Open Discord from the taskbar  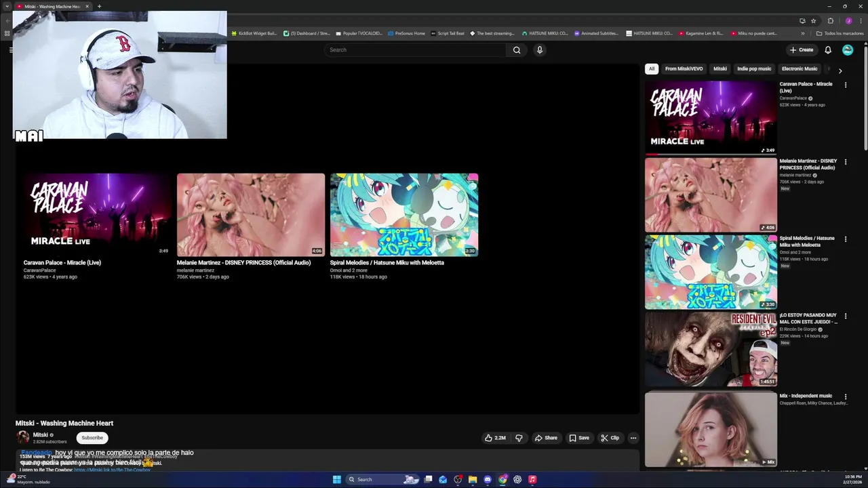coord(488,479)
